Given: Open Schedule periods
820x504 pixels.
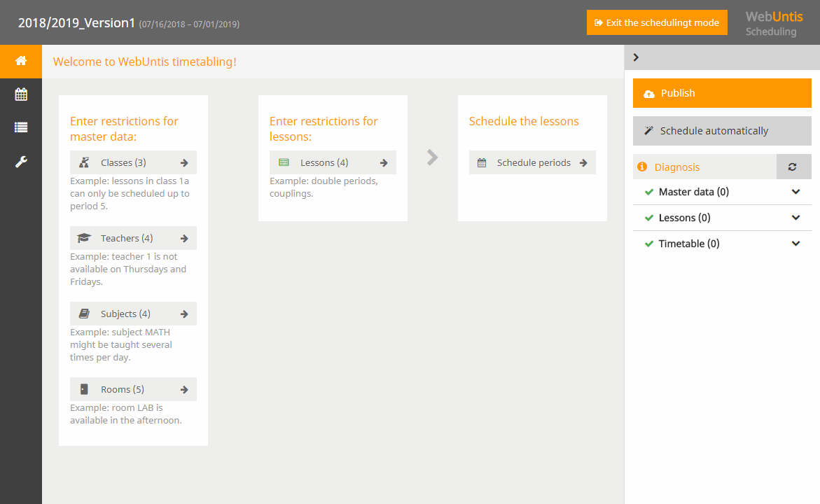Looking at the screenshot, I should 532,162.
